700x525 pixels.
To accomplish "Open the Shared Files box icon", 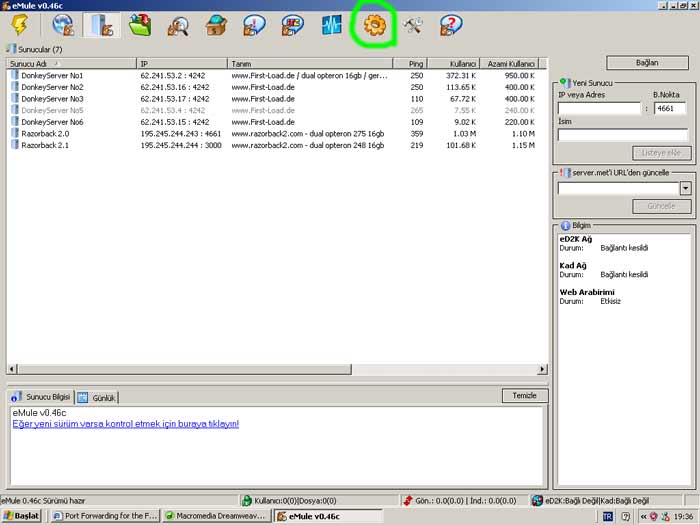I will [216, 25].
